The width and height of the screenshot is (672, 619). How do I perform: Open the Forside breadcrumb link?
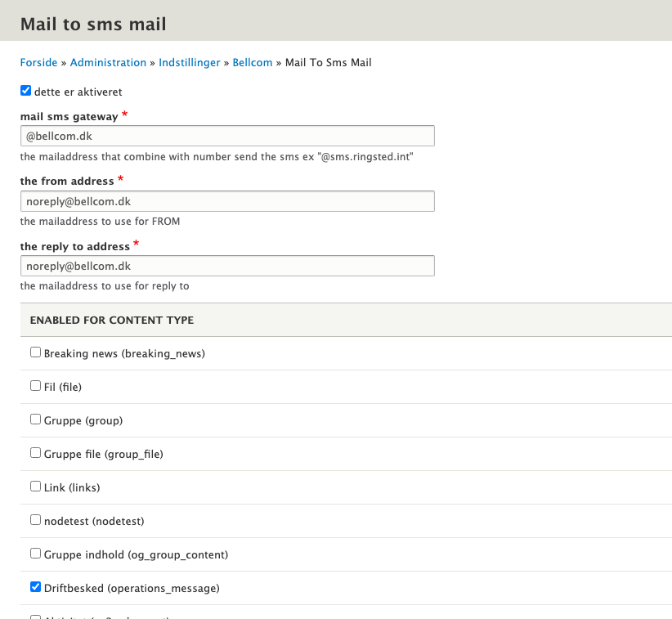coord(38,62)
